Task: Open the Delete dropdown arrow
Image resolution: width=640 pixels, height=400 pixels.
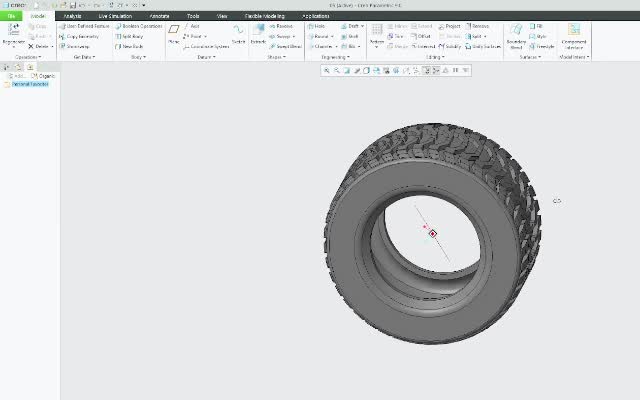Action: click(52, 47)
